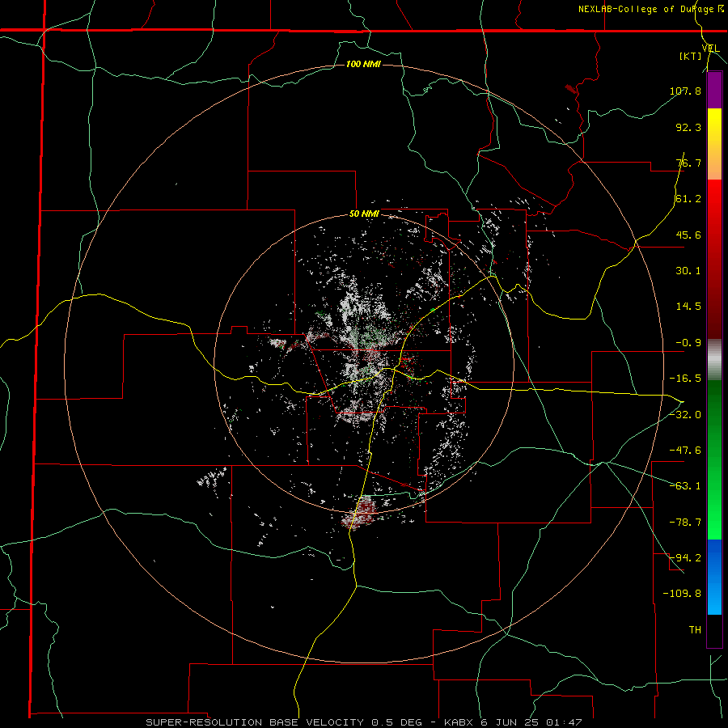Click the -78.7 scale value

click(685, 523)
